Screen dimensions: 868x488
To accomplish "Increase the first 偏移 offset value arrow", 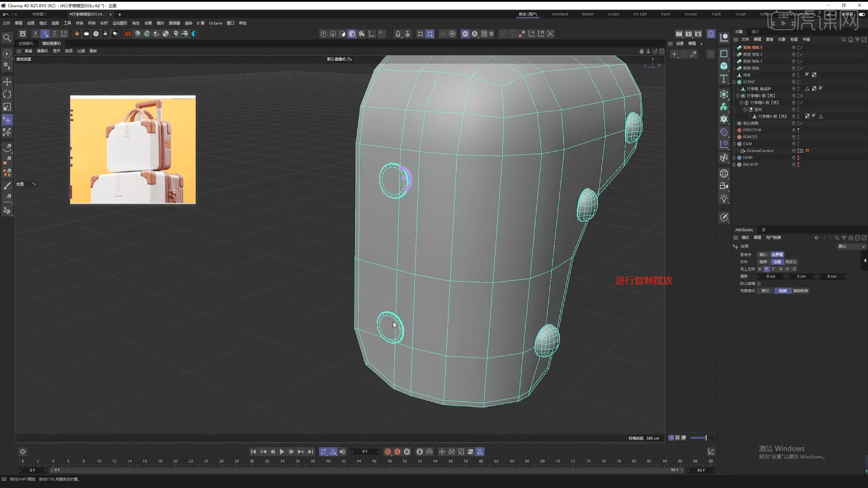I will point(784,277).
